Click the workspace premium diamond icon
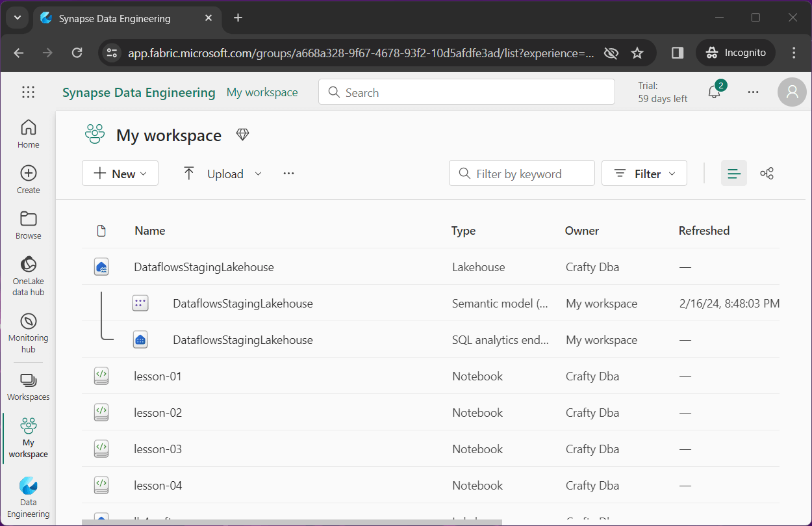Screen dimensions: 812x526 [x=242, y=135]
